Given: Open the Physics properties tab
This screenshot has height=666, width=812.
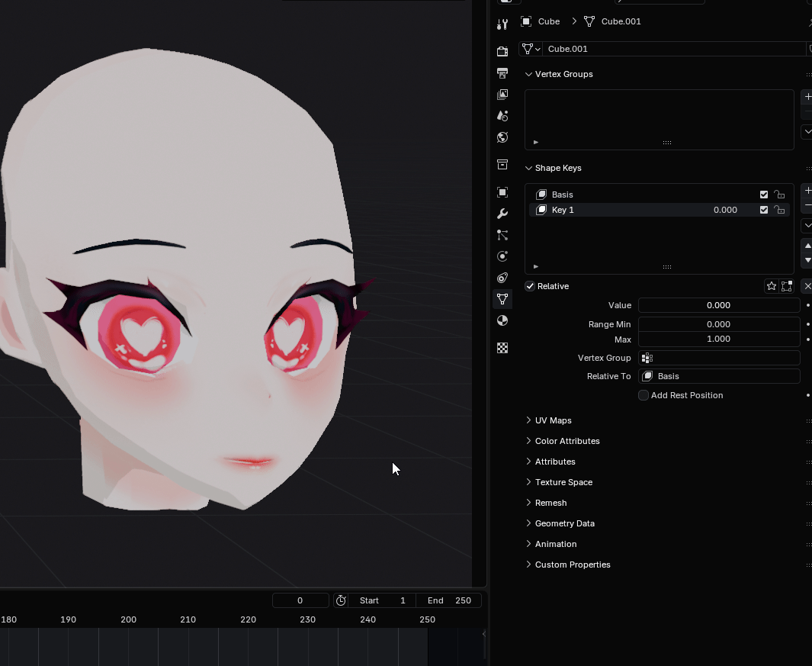Looking at the screenshot, I should 502,256.
